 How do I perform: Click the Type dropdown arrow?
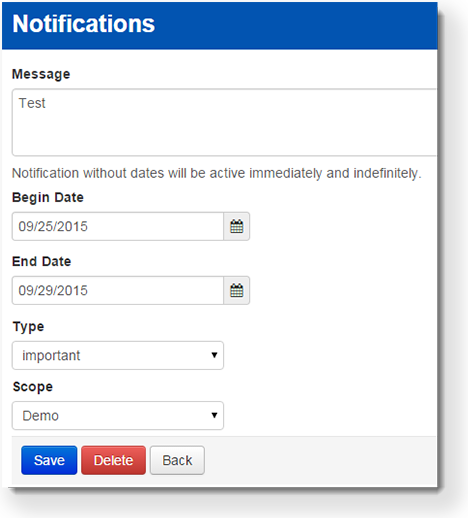(x=214, y=355)
